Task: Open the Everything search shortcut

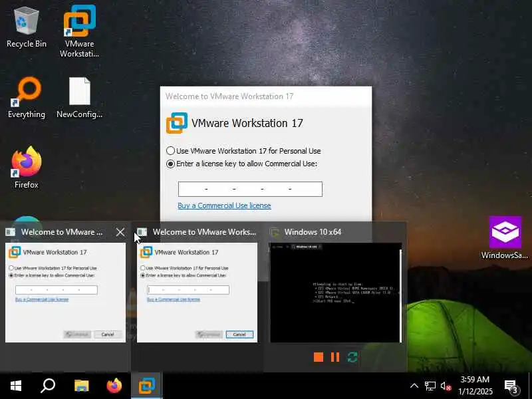Action: 27,98
